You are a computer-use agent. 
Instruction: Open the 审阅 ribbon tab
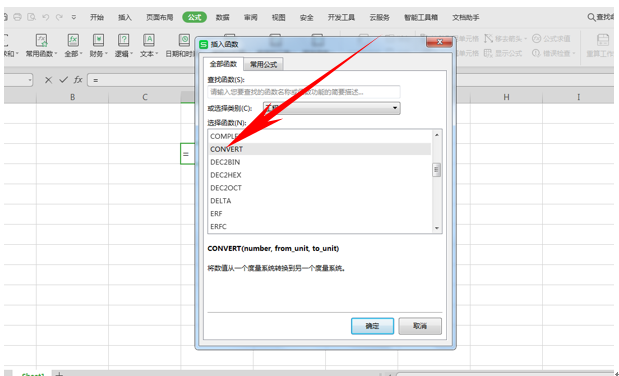250,17
